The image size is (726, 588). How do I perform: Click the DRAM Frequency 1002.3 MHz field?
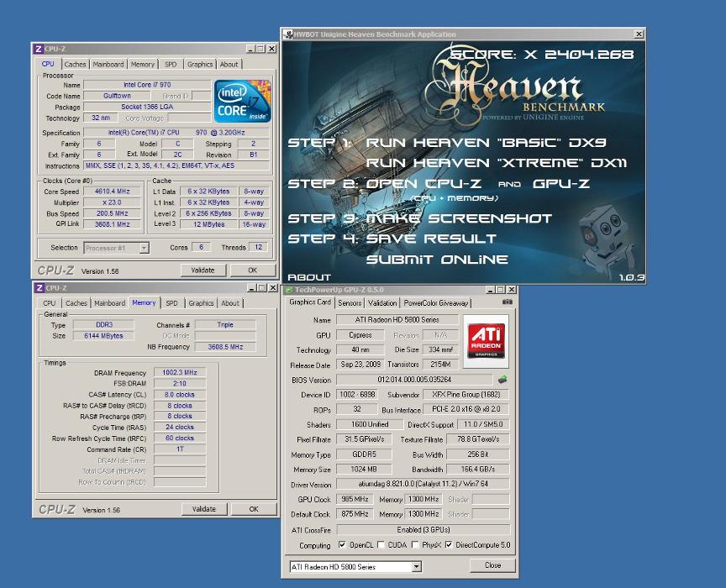click(x=180, y=372)
